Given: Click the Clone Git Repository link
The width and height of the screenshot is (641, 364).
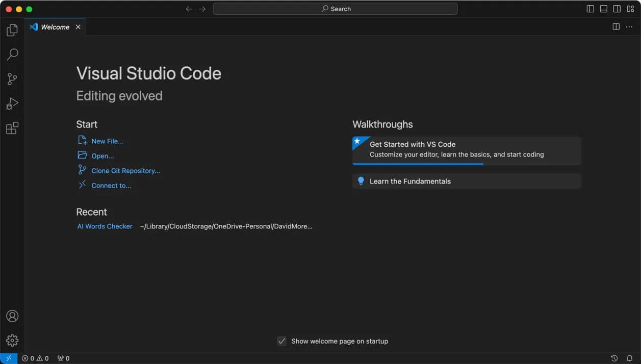Looking at the screenshot, I should click(x=125, y=170).
